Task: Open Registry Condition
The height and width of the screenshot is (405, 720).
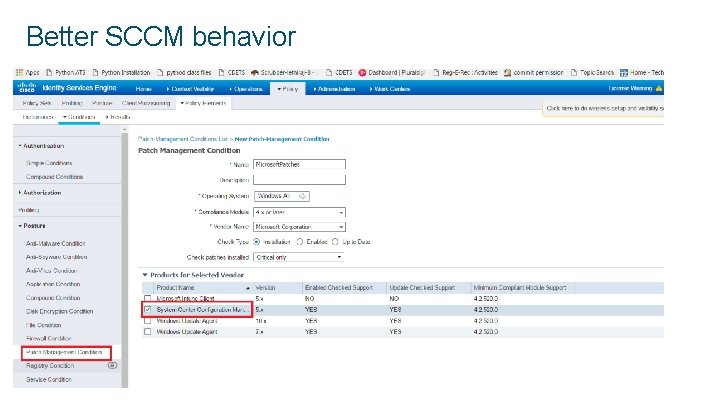Action: click(50, 366)
